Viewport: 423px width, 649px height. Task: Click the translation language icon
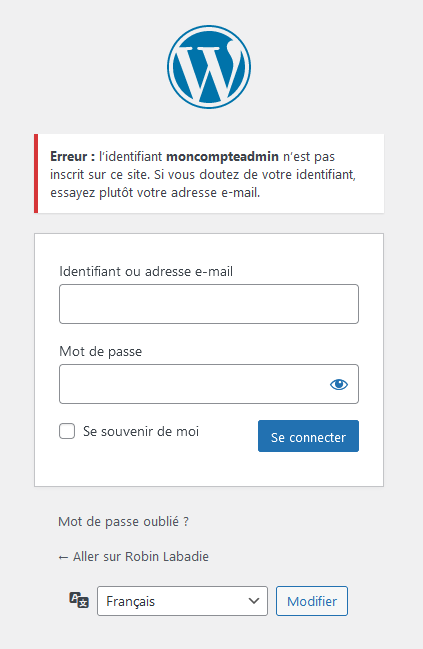click(x=79, y=600)
